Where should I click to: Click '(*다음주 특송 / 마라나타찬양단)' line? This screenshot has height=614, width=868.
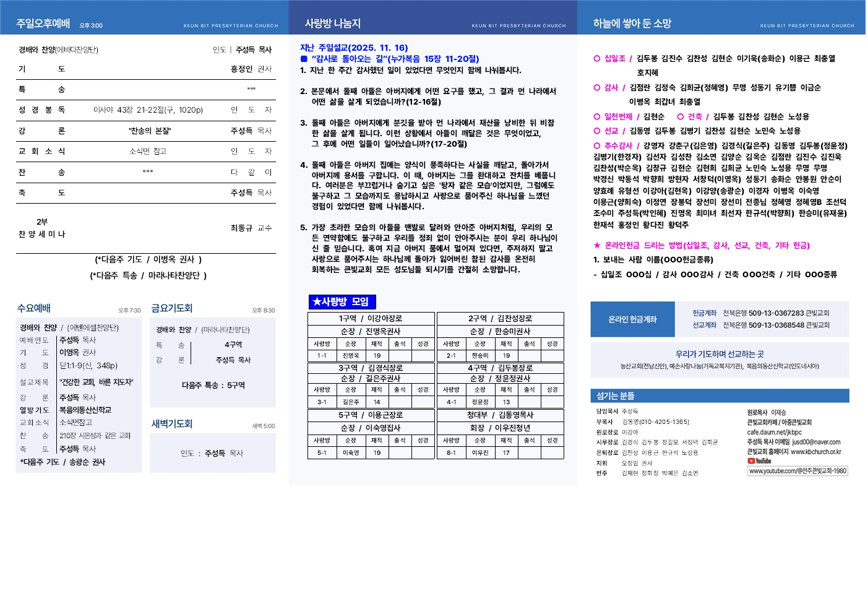[148, 276]
